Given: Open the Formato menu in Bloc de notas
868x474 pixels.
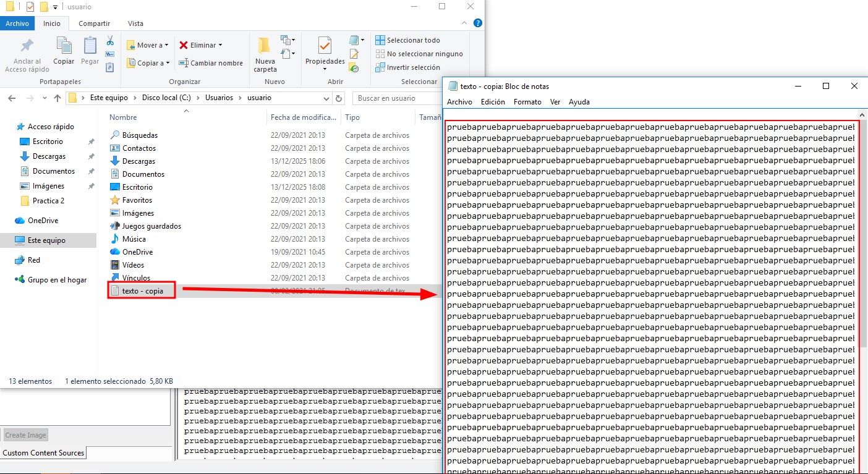Looking at the screenshot, I should tap(527, 102).
